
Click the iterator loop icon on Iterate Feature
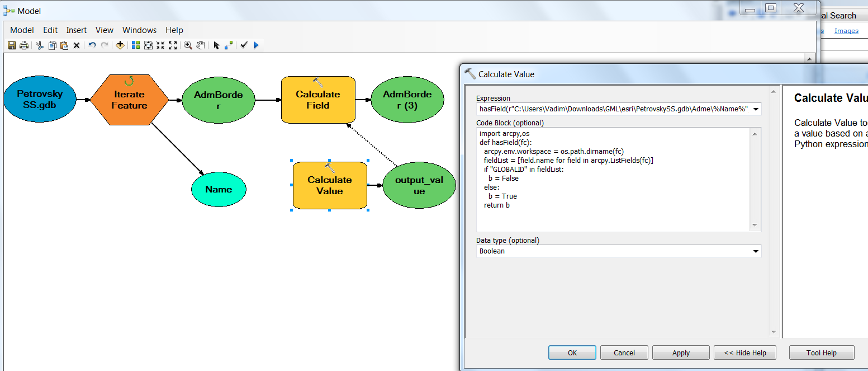[x=129, y=81]
